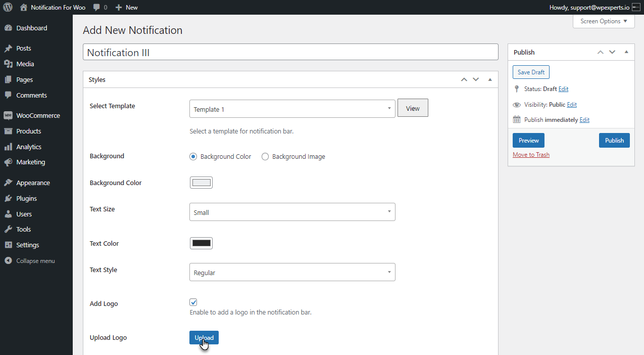This screenshot has height=355, width=644.
Task: Click the notification title input field
Action: click(x=290, y=53)
